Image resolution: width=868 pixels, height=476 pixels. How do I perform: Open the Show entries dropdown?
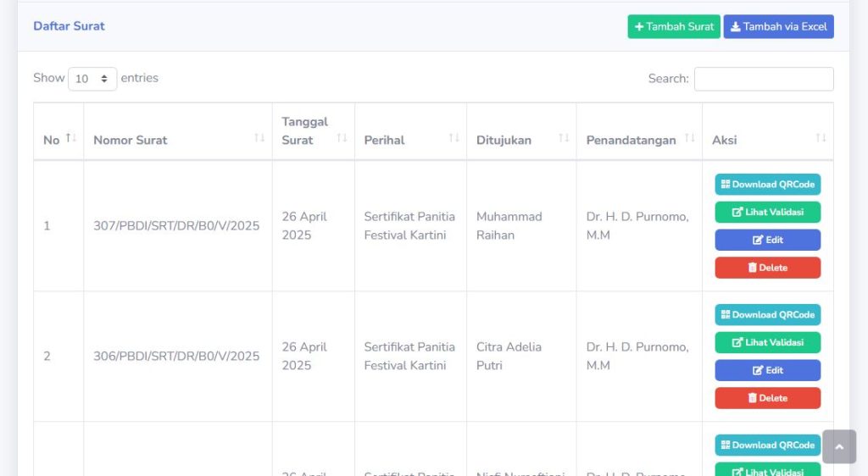[92, 79]
